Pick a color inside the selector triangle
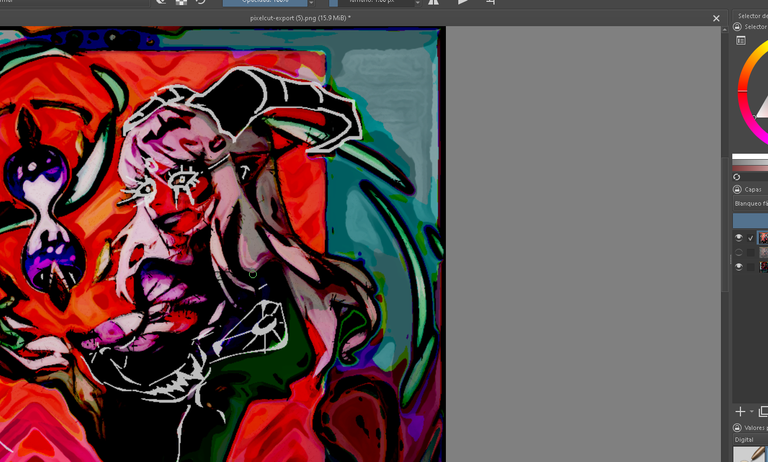Image resolution: width=768 pixels, height=462 pixels. (763, 109)
